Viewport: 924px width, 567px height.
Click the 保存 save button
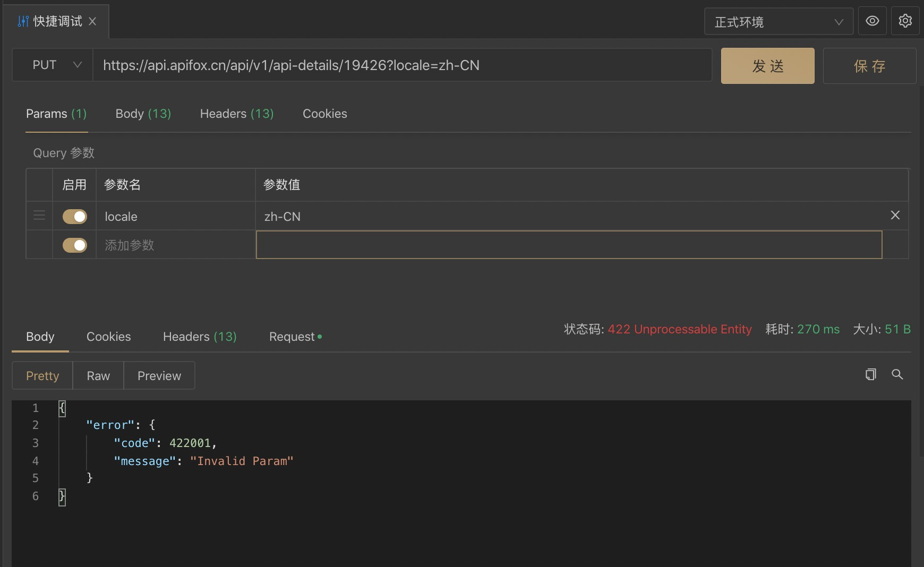[x=869, y=66]
